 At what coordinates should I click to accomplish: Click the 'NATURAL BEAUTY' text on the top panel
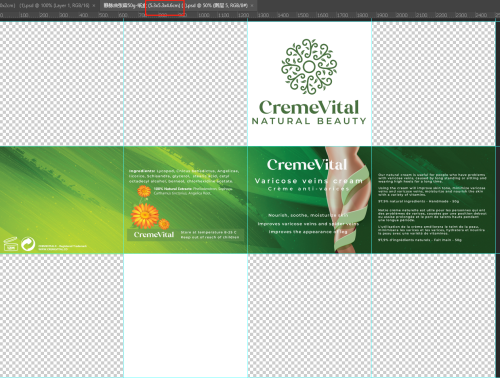(309, 121)
